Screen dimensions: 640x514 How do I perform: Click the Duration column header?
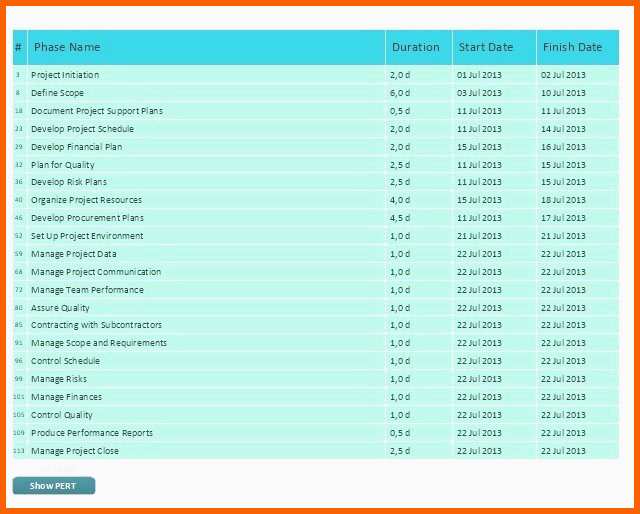(x=415, y=47)
